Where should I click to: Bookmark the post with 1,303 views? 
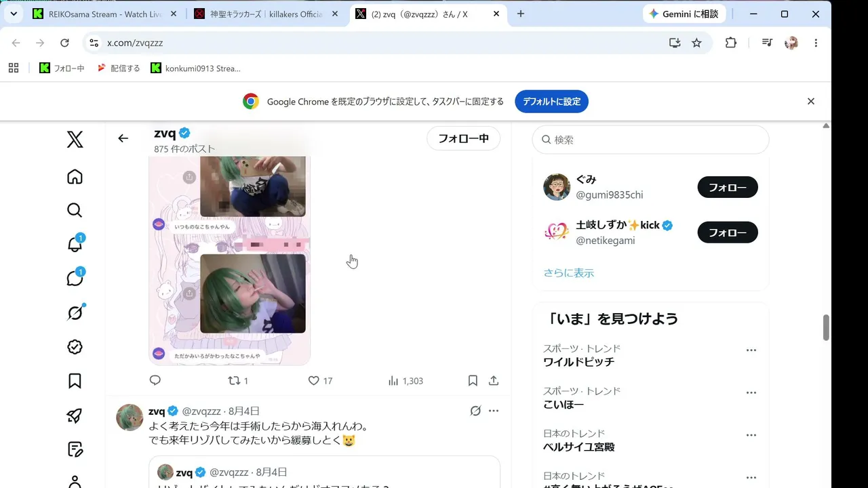473,381
